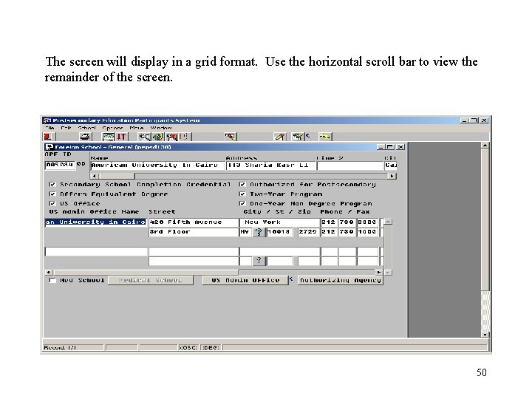Click right arrow of the school grid scrollbar
This screenshot has width=532, height=399.
(392, 176)
